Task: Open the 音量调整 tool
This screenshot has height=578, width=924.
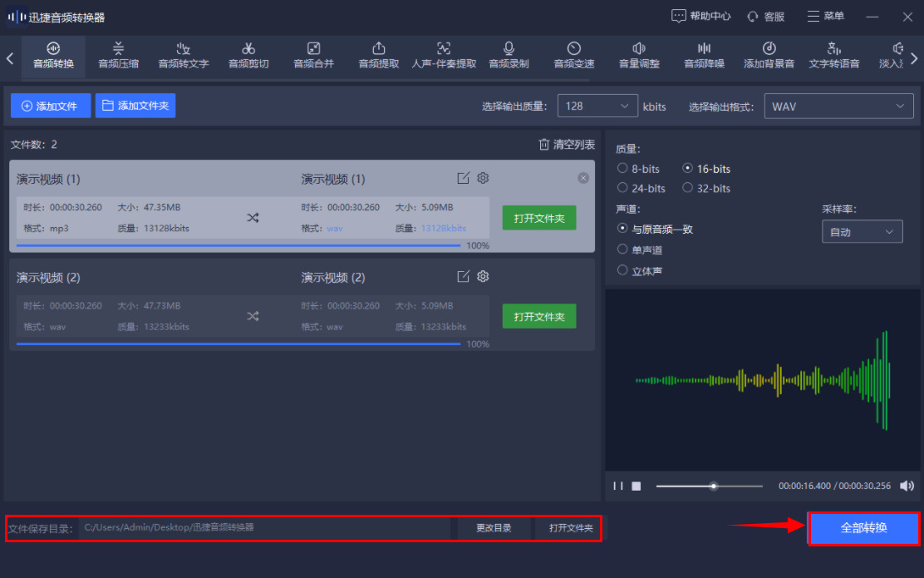Action: coord(639,56)
